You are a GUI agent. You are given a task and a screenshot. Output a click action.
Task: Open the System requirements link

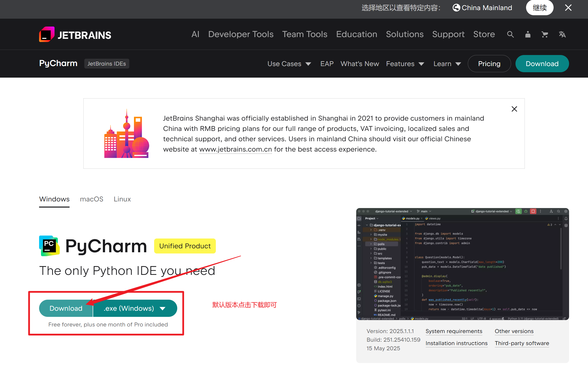tap(454, 331)
